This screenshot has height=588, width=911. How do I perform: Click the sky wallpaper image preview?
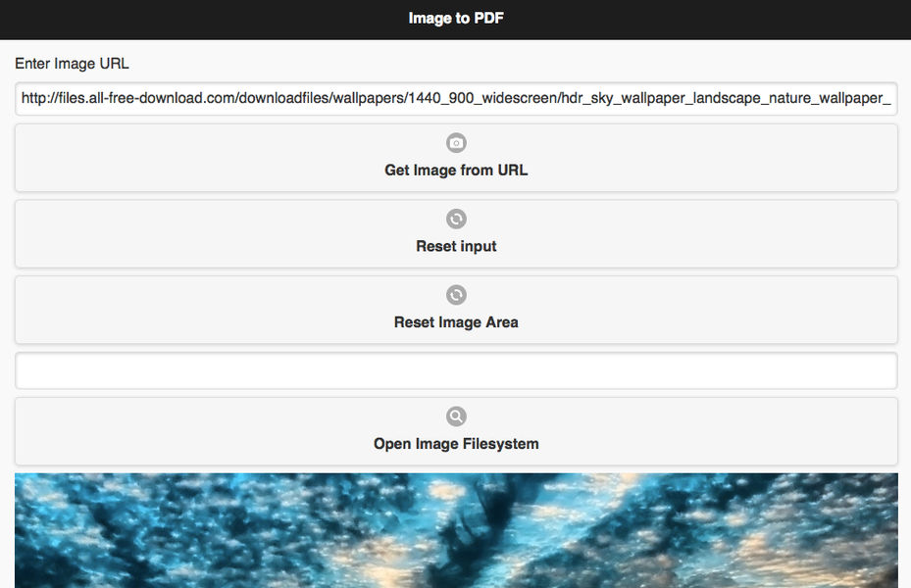click(x=456, y=530)
